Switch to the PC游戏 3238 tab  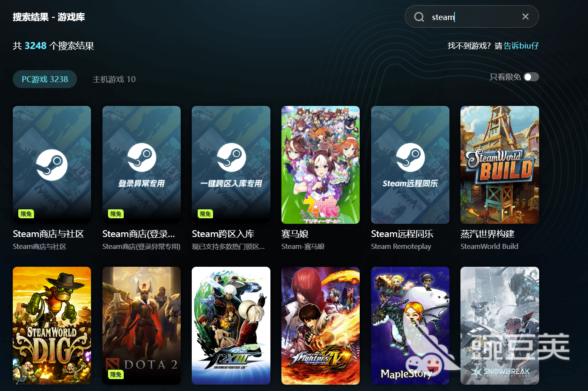[x=45, y=79]
